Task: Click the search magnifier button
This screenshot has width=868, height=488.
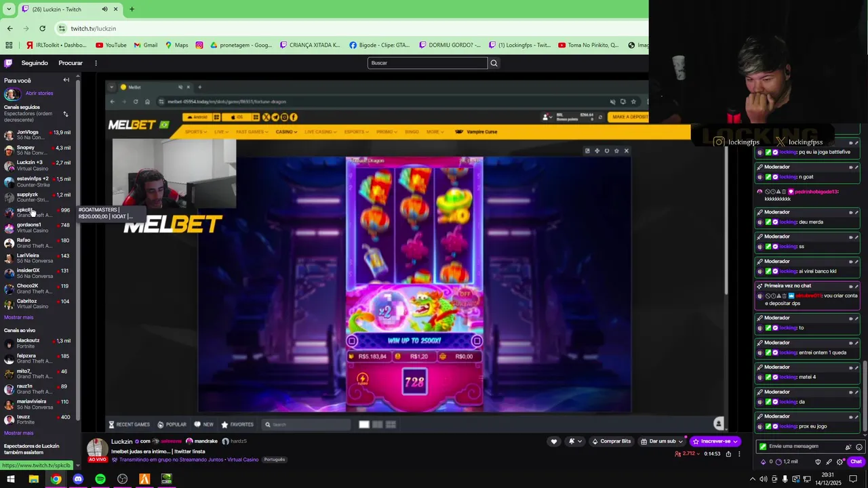Action: point(494,63)
